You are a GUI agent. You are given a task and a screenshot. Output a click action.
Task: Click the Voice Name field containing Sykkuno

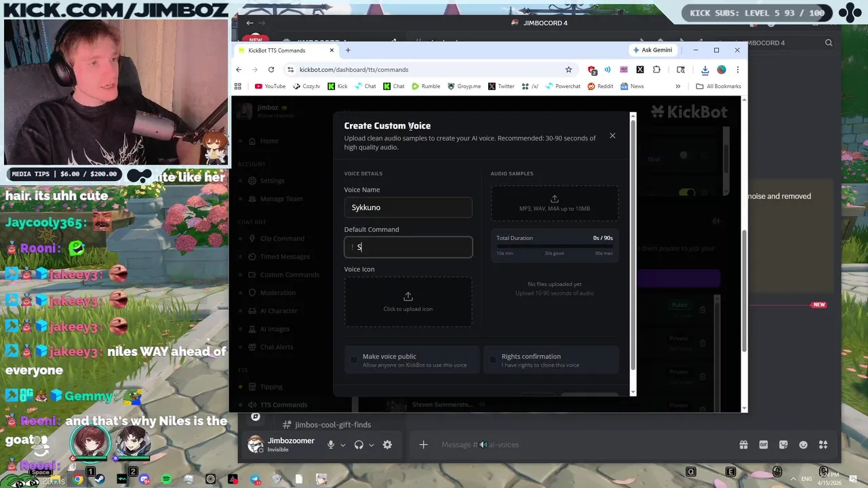[x=408, y=207]
